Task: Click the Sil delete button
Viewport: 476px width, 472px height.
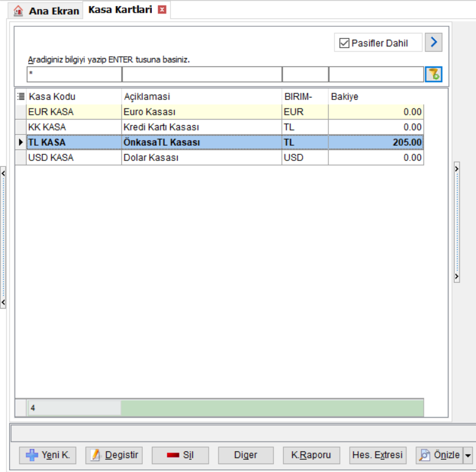Action: click(180, 455)
